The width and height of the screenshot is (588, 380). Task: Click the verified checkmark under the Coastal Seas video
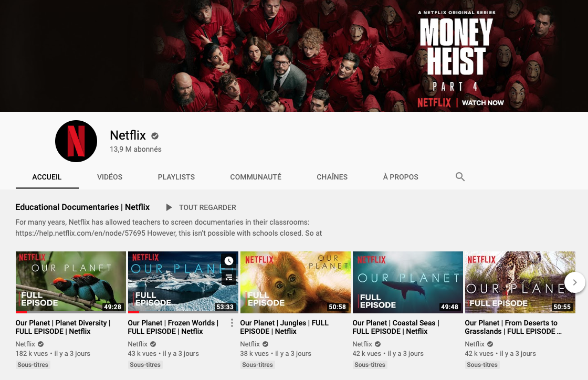[377, 344]
